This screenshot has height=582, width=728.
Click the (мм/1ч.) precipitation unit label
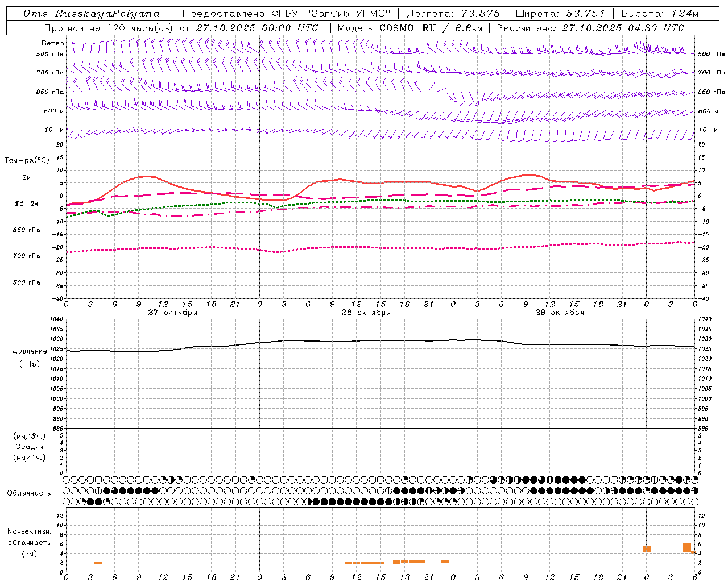29,458
